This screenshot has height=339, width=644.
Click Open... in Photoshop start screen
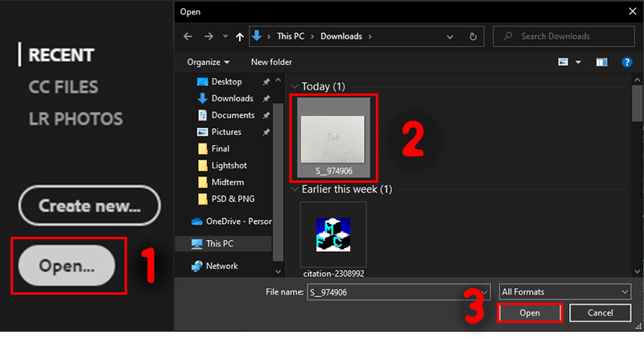pos(67,266)
